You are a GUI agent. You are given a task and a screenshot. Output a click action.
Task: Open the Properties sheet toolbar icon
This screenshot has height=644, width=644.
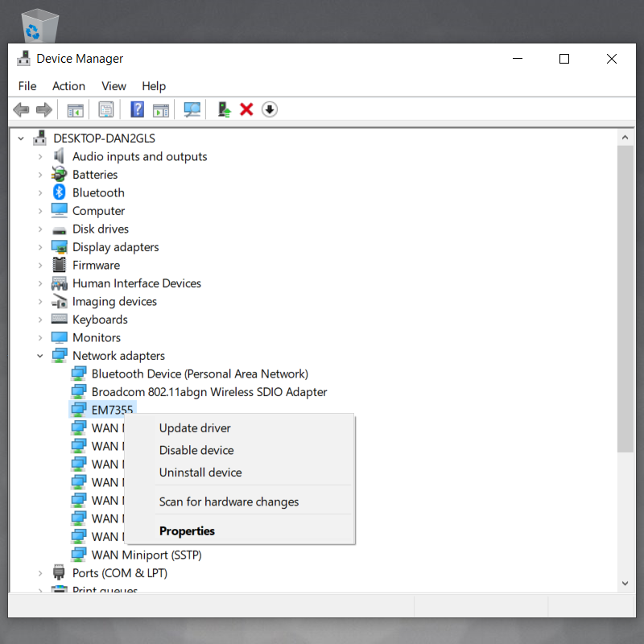(106, 109)
